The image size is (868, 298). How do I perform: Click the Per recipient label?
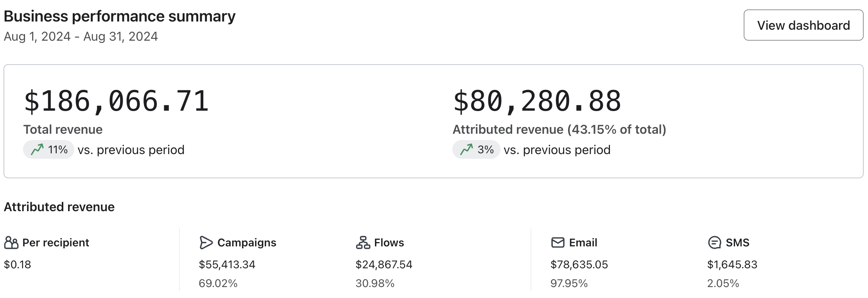coord(56,243)
